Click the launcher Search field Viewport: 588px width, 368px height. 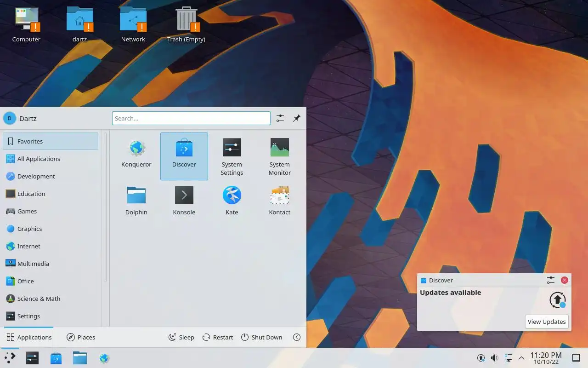click(x=191, y=118)
